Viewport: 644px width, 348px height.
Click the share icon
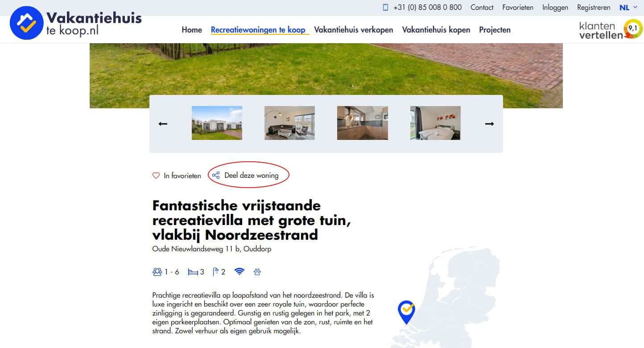[216, 175]
